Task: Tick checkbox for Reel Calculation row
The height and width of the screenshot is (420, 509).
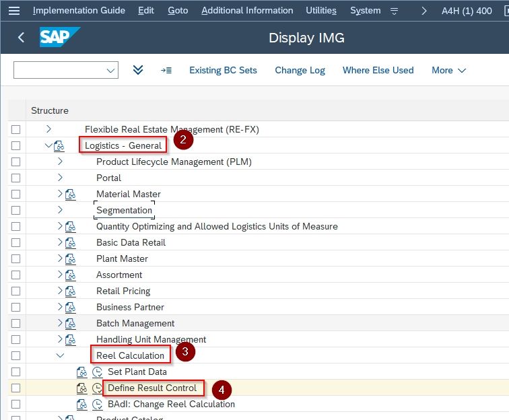Action: pos(15,356)
